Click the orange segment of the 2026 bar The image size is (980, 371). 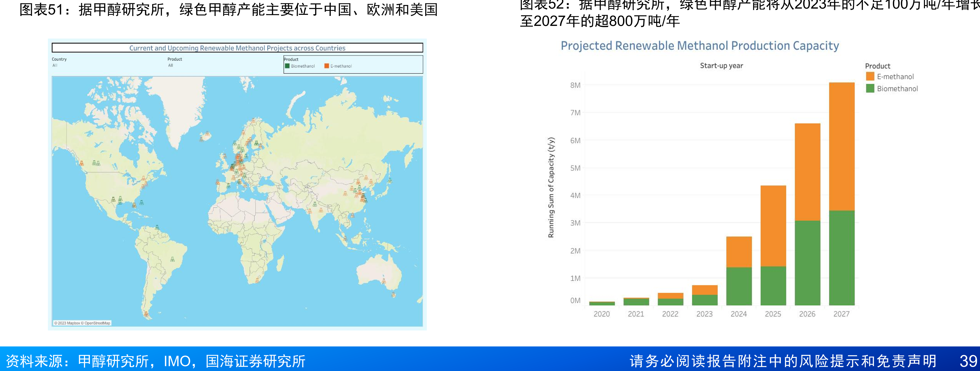tap(807, 172)
